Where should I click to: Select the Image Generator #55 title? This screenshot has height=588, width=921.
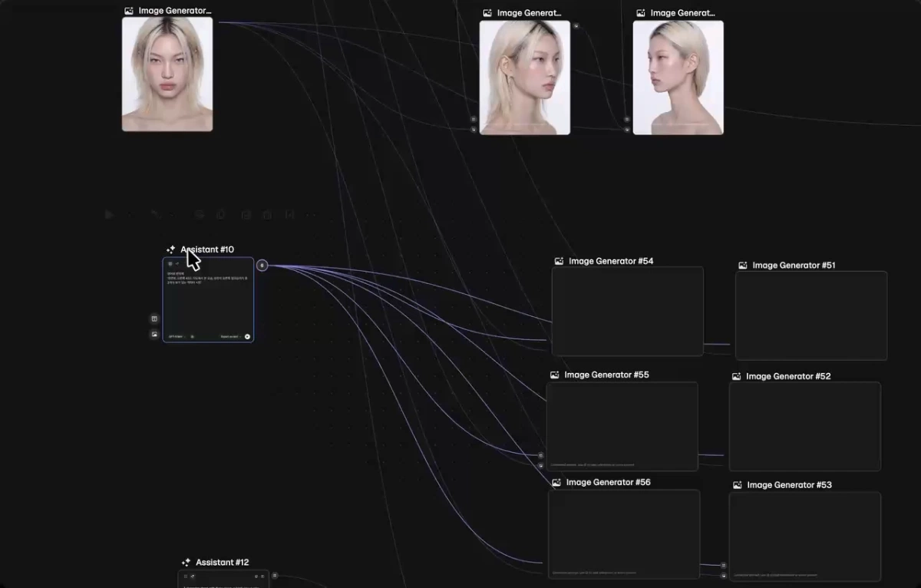point(606,375)
